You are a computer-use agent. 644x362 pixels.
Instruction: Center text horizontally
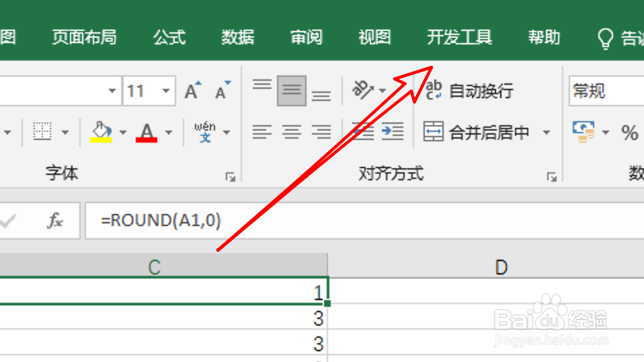(x=292, y=132)
